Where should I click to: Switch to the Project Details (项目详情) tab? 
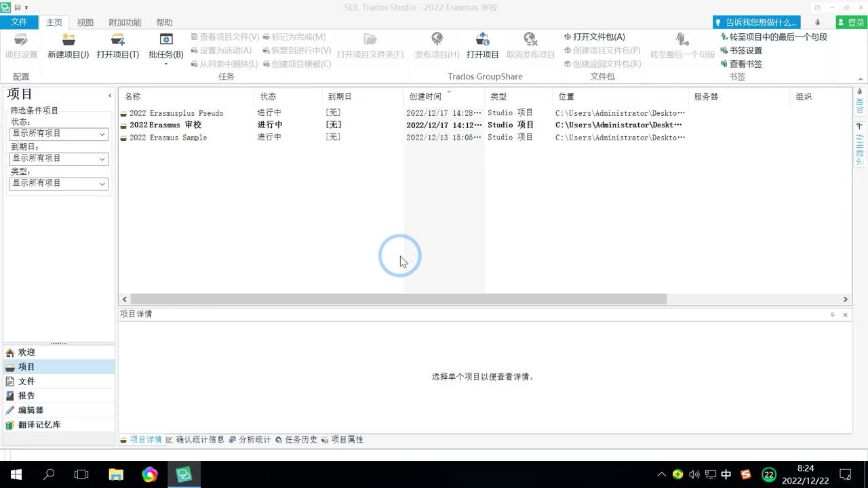point(141,440)
